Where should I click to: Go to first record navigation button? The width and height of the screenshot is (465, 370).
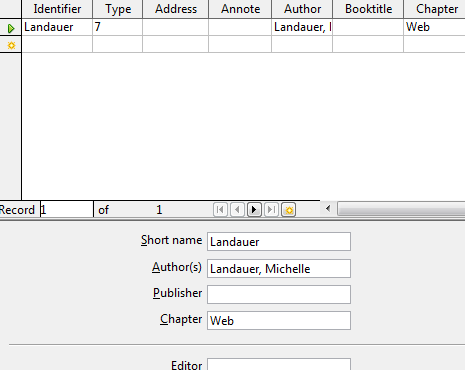220,210
